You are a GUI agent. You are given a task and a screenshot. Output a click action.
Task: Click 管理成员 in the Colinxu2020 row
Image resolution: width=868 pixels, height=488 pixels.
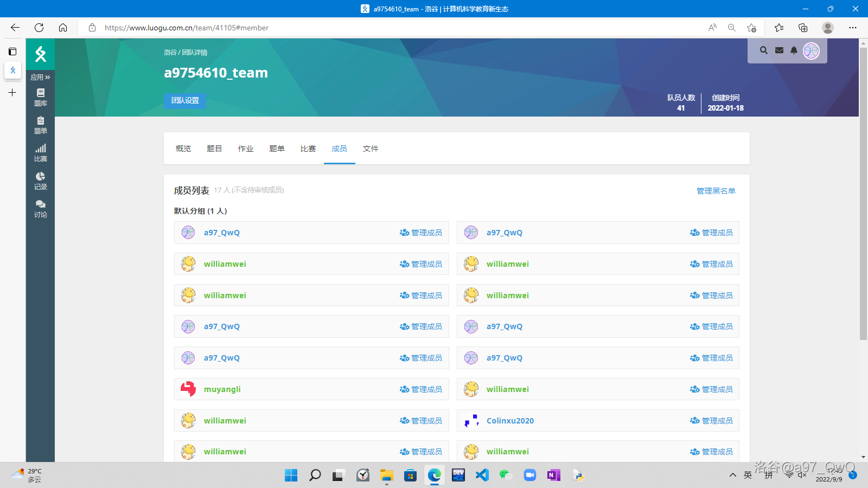click(x=711, y=421)
